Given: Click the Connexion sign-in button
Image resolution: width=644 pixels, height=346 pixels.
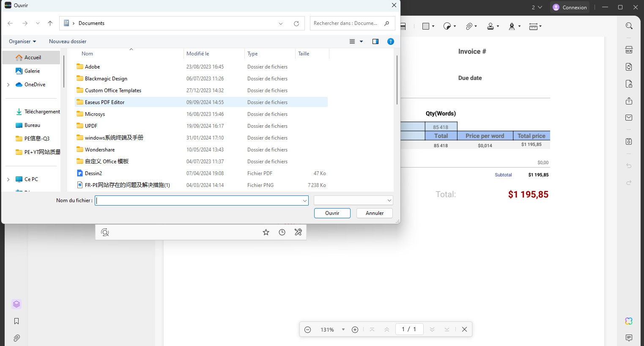Looking at the screenshot, I should (570, 7).
